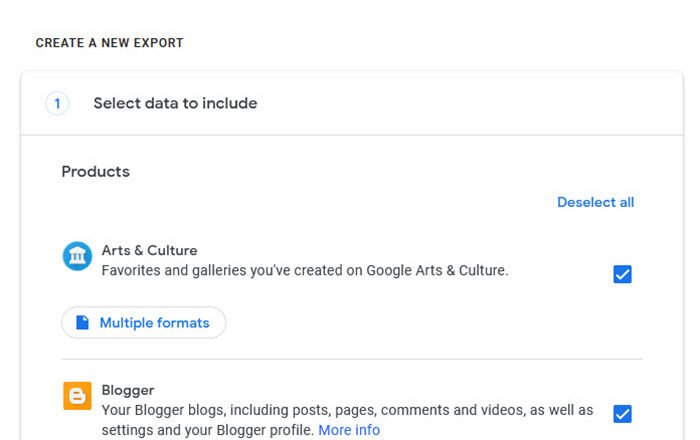Click the 'Deselect all' link
This screenshot has height=440, width=700.
[595, 202]
